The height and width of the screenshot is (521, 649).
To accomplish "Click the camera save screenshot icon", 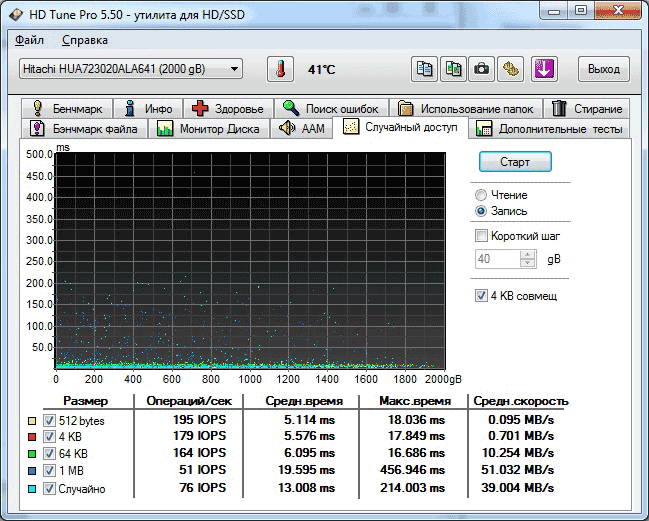I will coord(482,69).
